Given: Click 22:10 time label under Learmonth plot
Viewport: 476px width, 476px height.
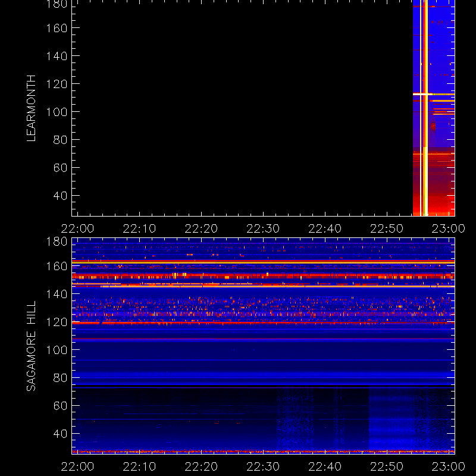Looking at the screenshot, I should pos(139,228).
